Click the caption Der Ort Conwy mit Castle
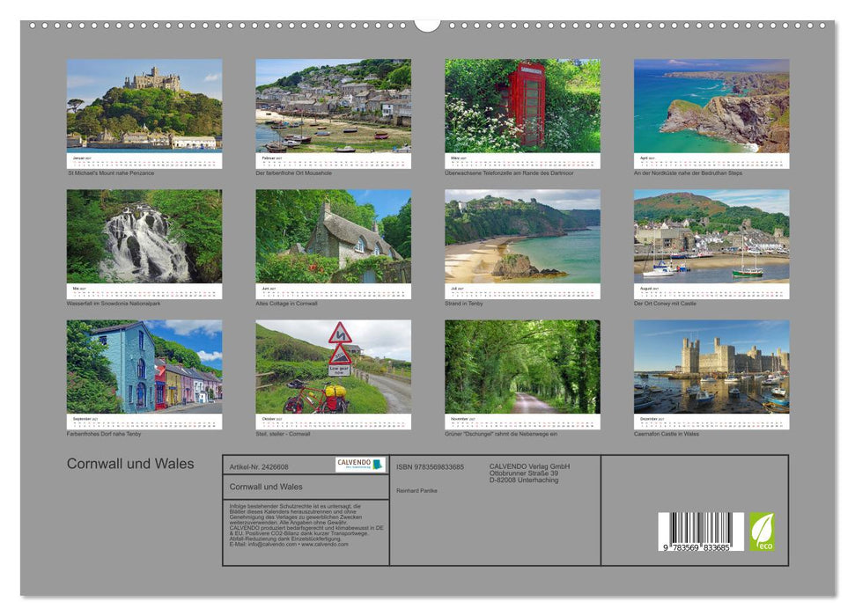This screenshot has width=855, height=616. tap(665, 304)
